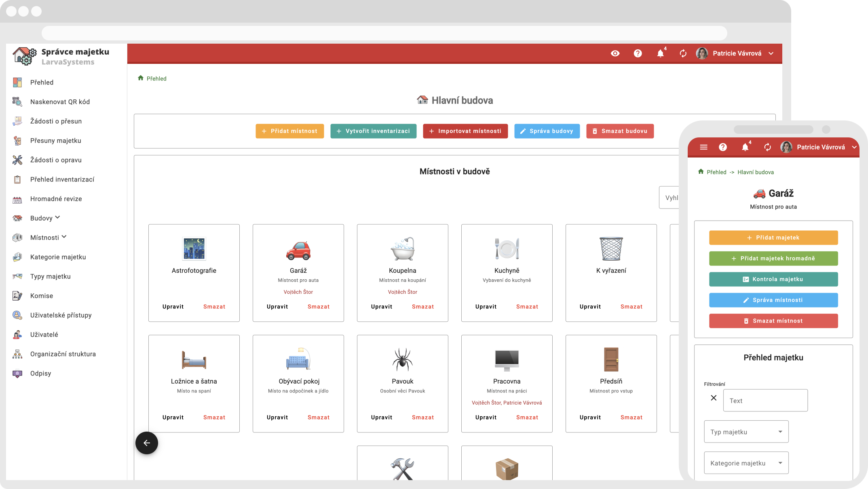Clear filter with X icon

714,398
